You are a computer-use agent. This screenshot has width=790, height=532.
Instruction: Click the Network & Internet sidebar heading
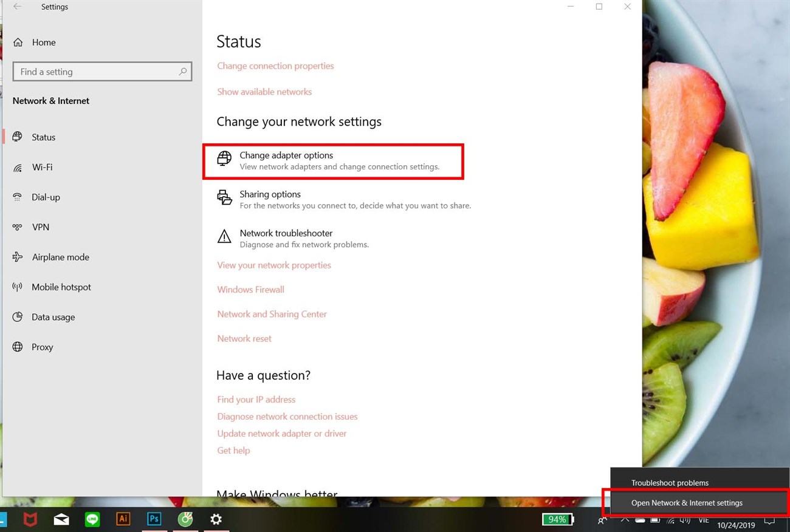51,101
